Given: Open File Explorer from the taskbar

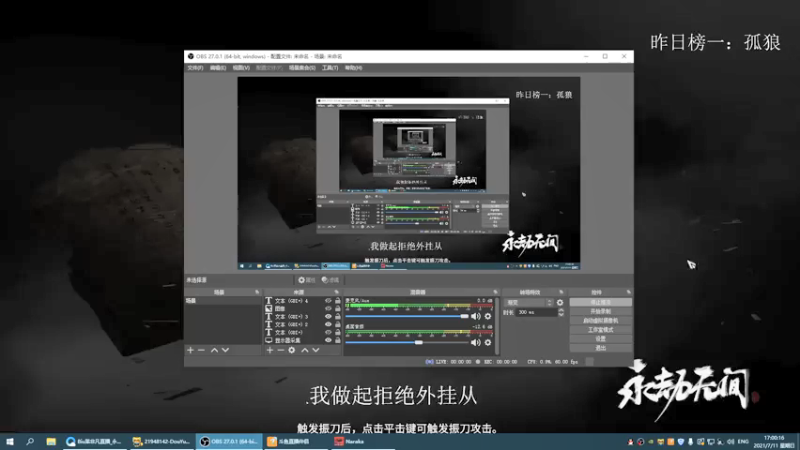Looking at the screenshot, I should point(51,441).
